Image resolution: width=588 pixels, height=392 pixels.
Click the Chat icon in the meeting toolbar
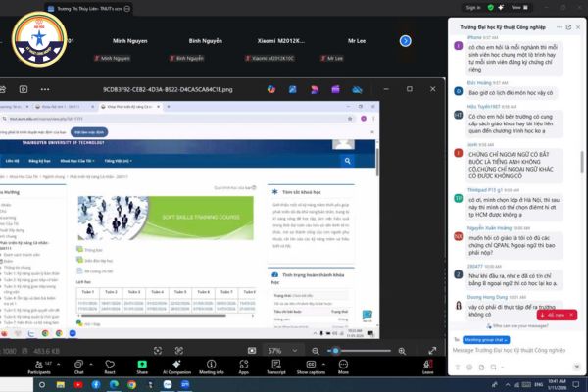(x=78, y=365)
